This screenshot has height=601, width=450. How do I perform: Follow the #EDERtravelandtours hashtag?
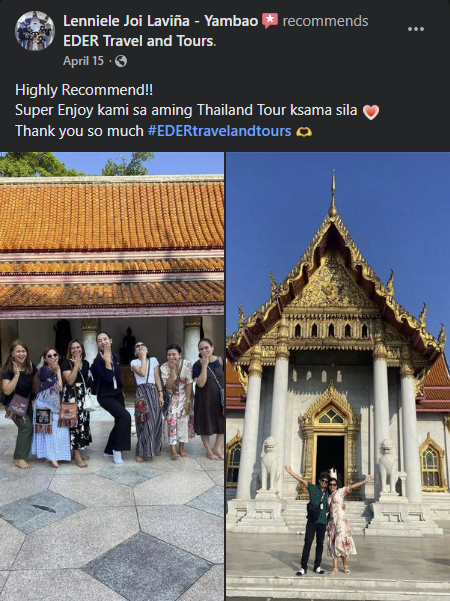[x=219, y=131]
